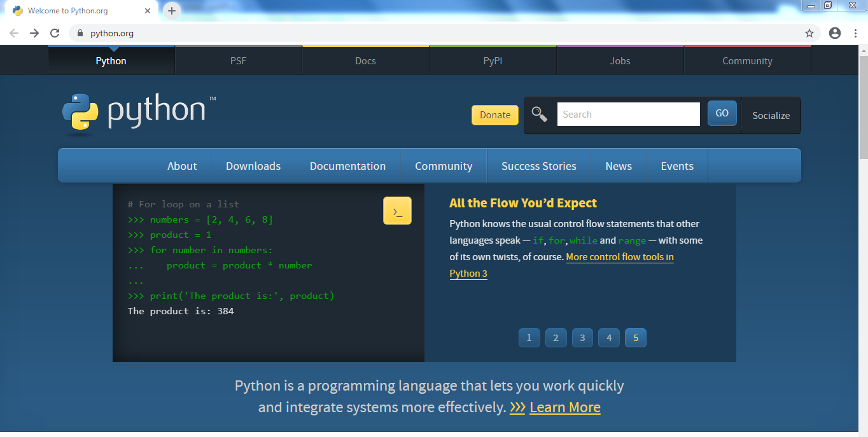Open the Docs top tab
The height and width of the screenshot is (437, 868).
click(x=366, y=61)
